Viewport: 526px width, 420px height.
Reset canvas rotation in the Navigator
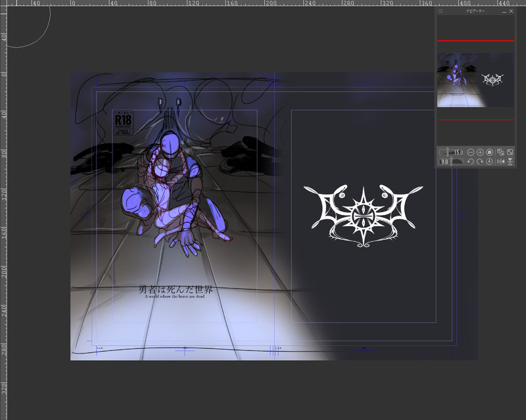[x=489, y=162]
